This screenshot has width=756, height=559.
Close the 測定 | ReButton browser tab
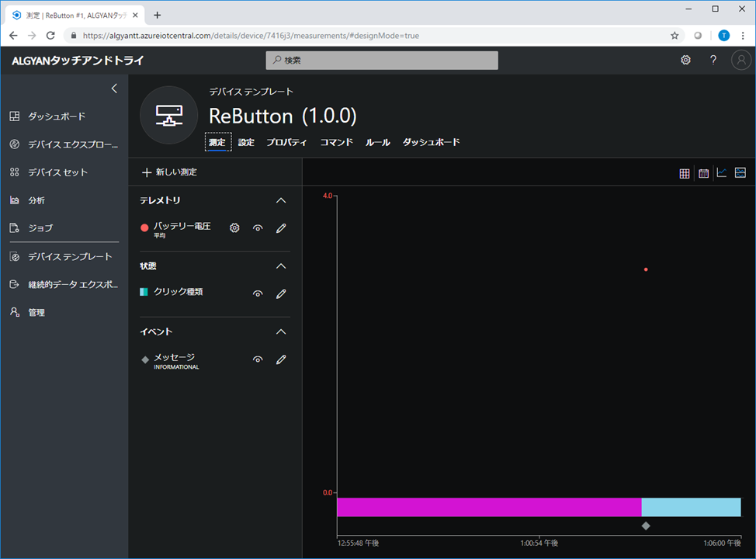136,15
